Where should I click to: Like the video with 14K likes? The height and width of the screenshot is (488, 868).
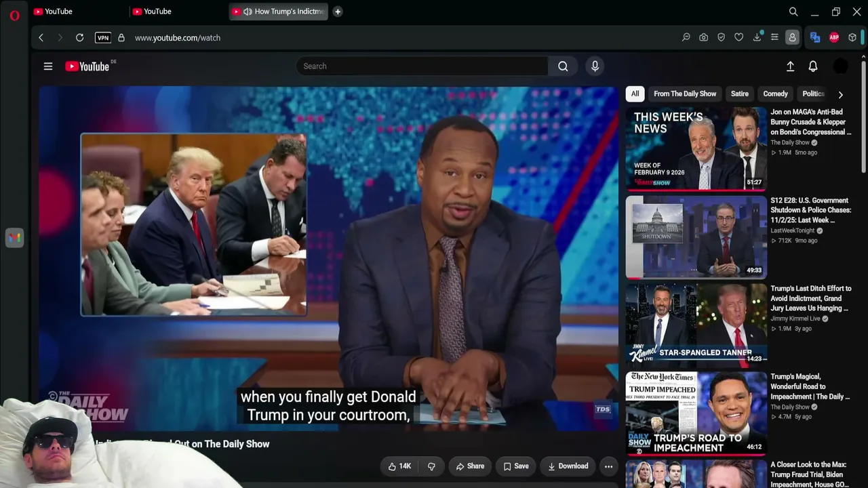(400, 466)
